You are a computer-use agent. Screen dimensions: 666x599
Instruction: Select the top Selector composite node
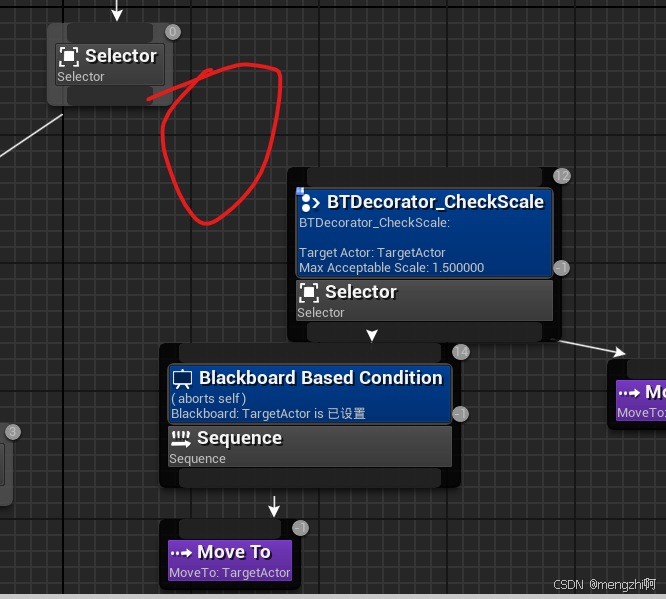click(x=110, y=65)
